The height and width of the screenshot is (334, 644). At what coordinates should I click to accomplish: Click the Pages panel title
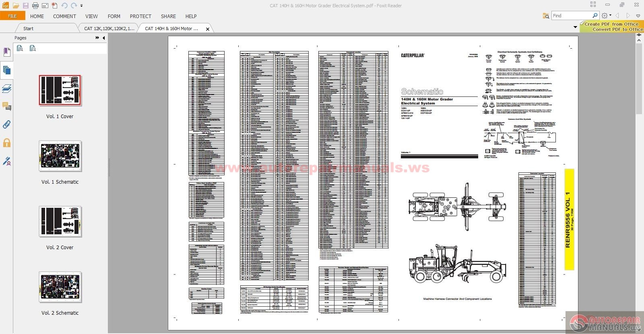(x=21, y=38)
